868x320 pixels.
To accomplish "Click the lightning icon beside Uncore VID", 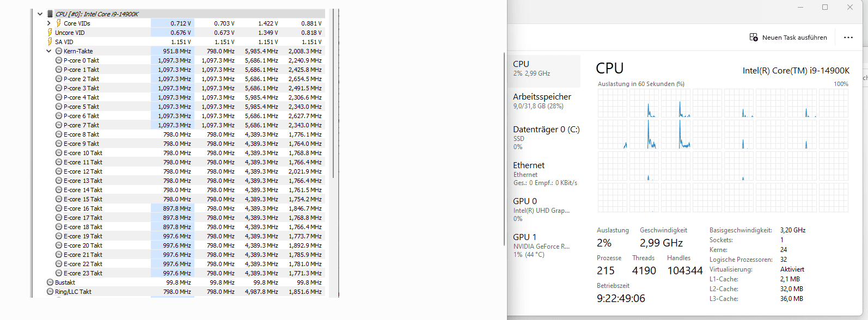I will pos(50,33).
